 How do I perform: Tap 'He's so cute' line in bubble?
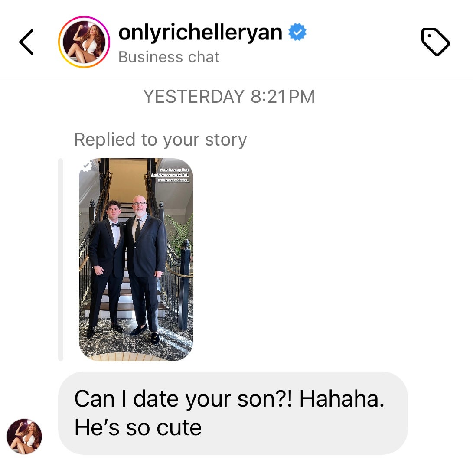138,427
